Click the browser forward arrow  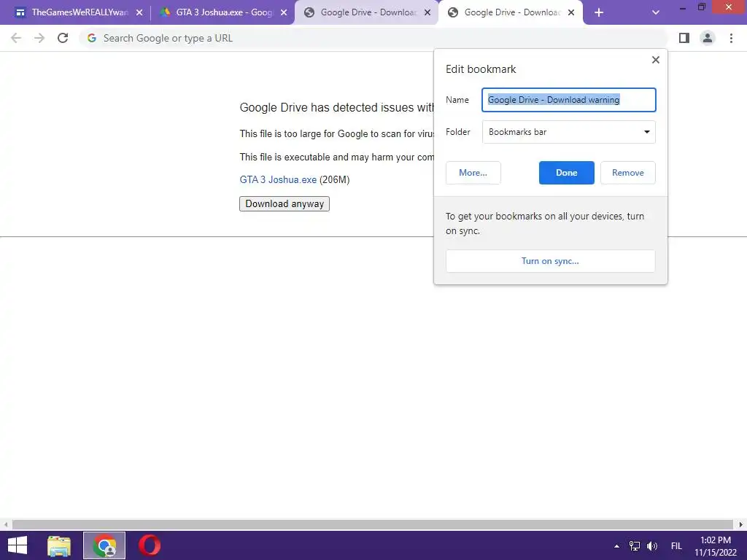(39, 38)
